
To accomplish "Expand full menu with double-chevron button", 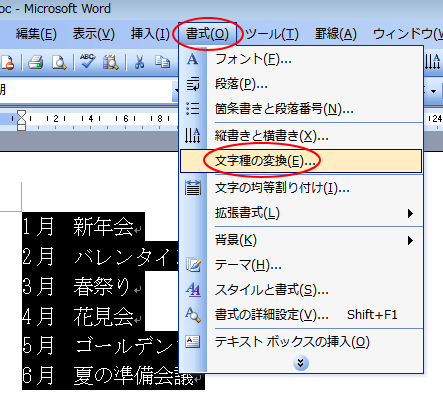I will pos(301,363).
